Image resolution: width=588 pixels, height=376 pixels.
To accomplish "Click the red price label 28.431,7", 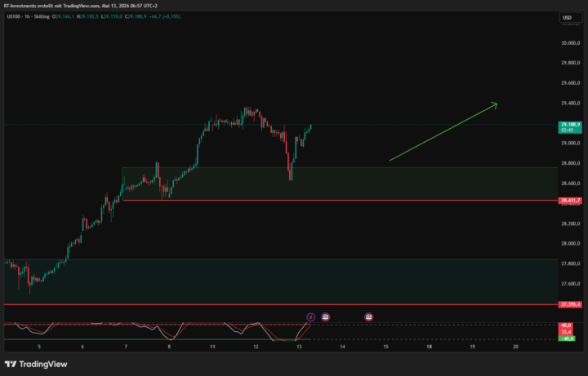I will pyautogui.click(x=570, y=201).
